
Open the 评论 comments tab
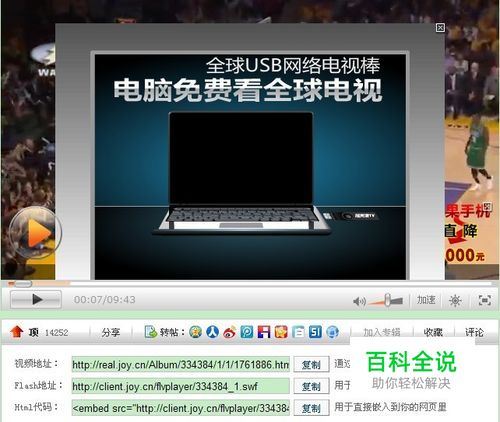474,332
